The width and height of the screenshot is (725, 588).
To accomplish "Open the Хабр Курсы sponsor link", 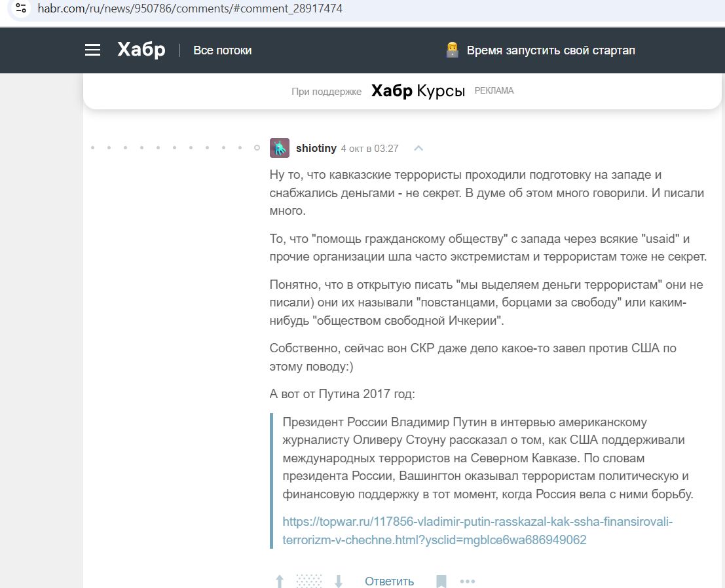I will pyautogui.click(x=418, y=91).
